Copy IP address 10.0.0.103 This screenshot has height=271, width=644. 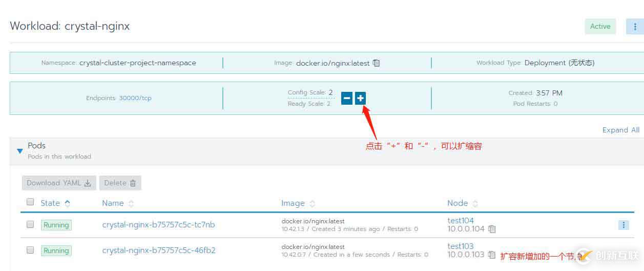coord(492,255)
